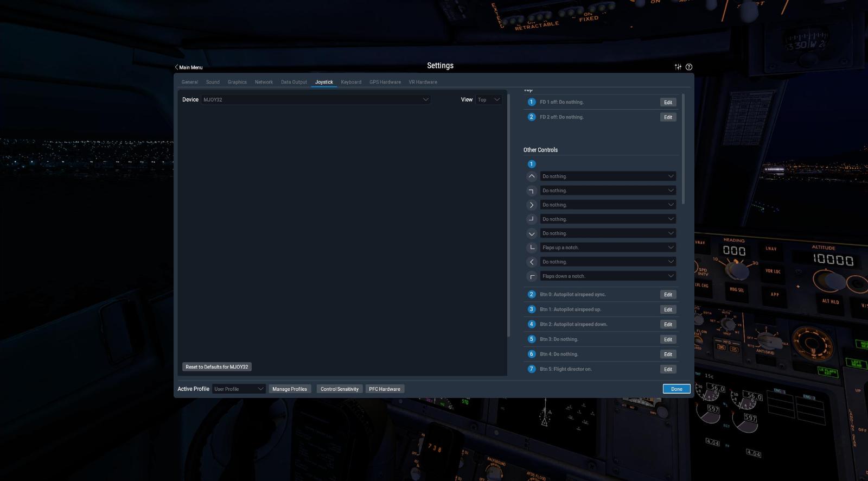Screen dimensions: 868x481
Task: Edit Btn 0 Autopilot airspeed sync
Action: (x=668, y=295)
